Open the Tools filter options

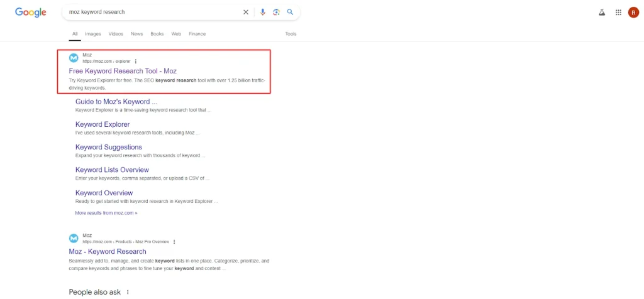tap(291, 34)
